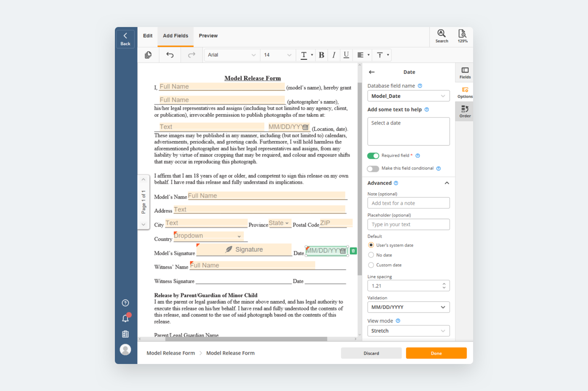588x391 pixels.
Task: Switch to the Preview tab
Action: click(208, 36)
